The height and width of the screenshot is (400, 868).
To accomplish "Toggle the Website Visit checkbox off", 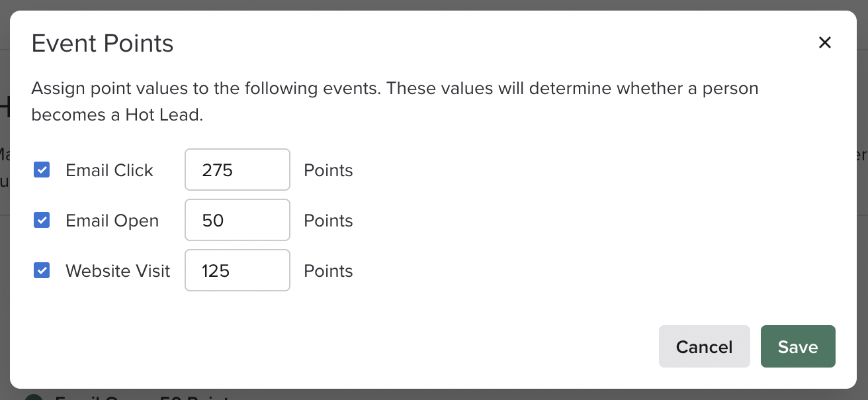I will [x=42, y=270].
